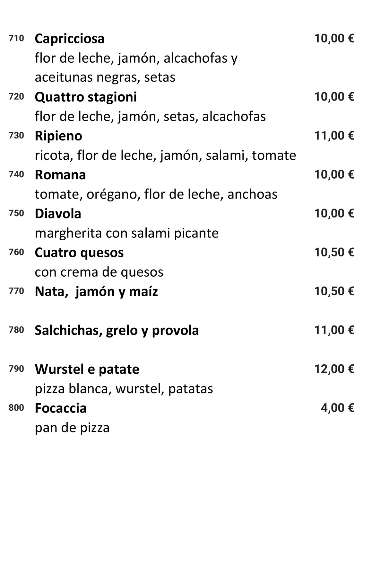Select the Focaccia menu item

pos(60,408)
